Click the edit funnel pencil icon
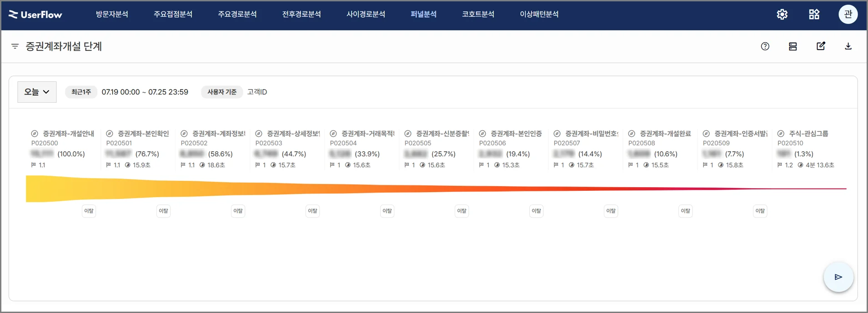Viewport: 868px width, 313px height. [x=821, y=46]
